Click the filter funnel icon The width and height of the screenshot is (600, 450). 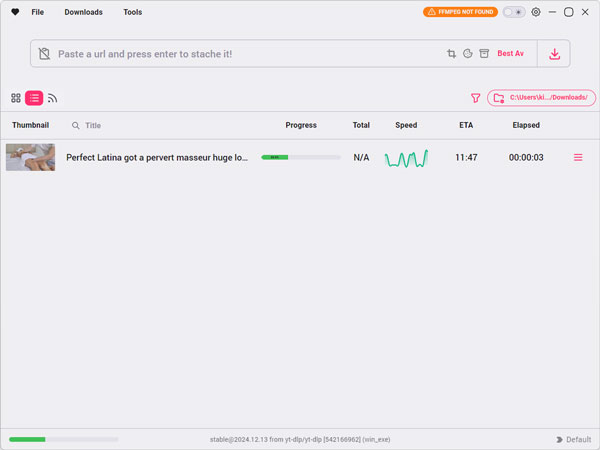(x=475, y=98)
